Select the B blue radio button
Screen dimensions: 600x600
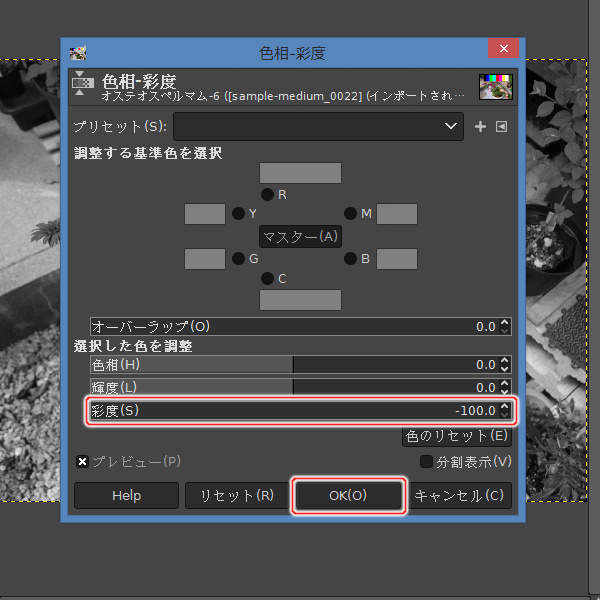point(350,259)
